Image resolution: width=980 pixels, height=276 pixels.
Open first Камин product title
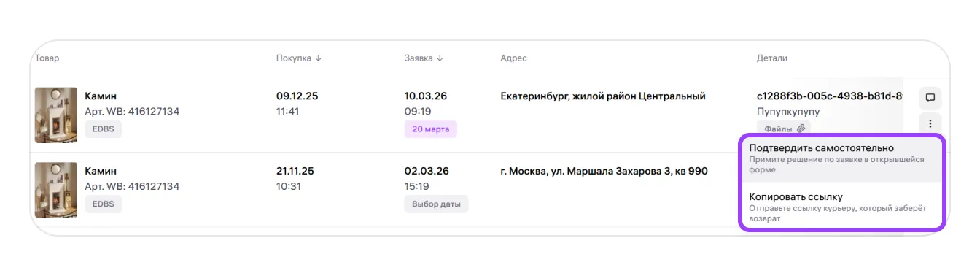[101, 96]
